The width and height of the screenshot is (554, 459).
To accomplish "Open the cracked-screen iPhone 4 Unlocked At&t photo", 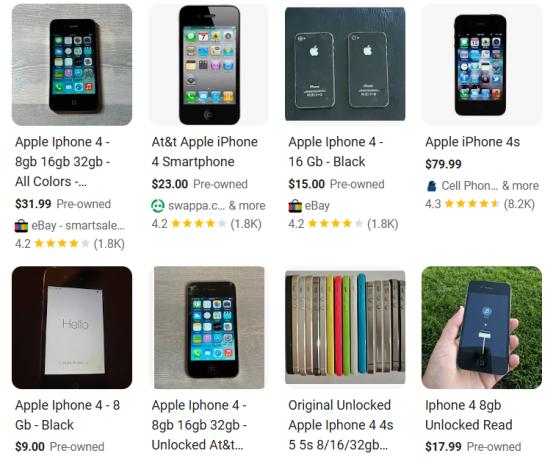I will click(x=209, y=328).
